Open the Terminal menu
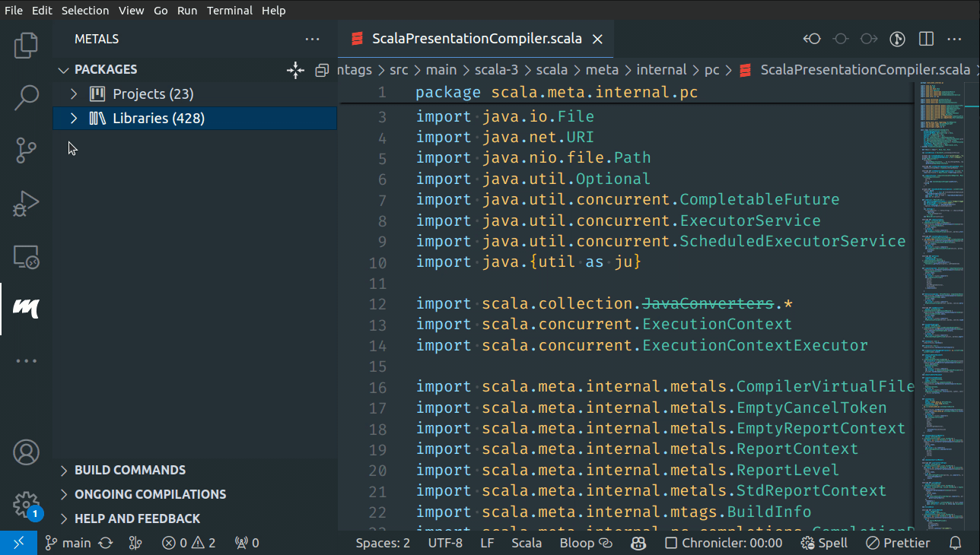Image resolution: width=980 pixels, height=555 pixels. 230,11
